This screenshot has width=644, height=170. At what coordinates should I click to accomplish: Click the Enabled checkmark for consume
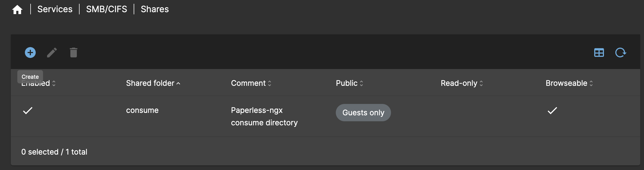click(28, 110)
